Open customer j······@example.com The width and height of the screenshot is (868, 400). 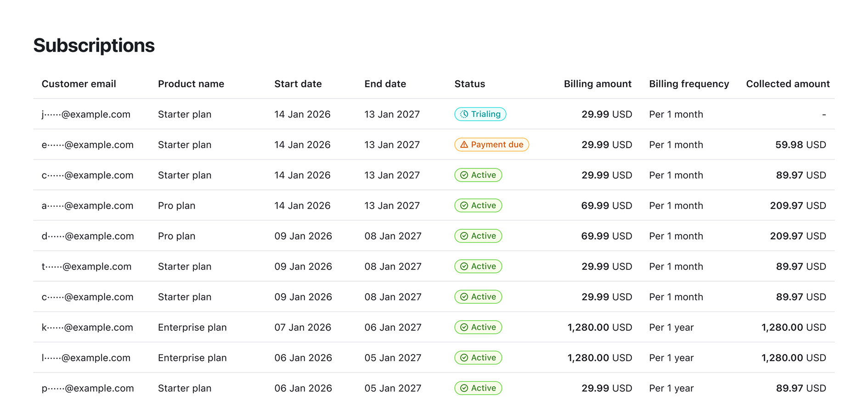click(x=86, y=114)
